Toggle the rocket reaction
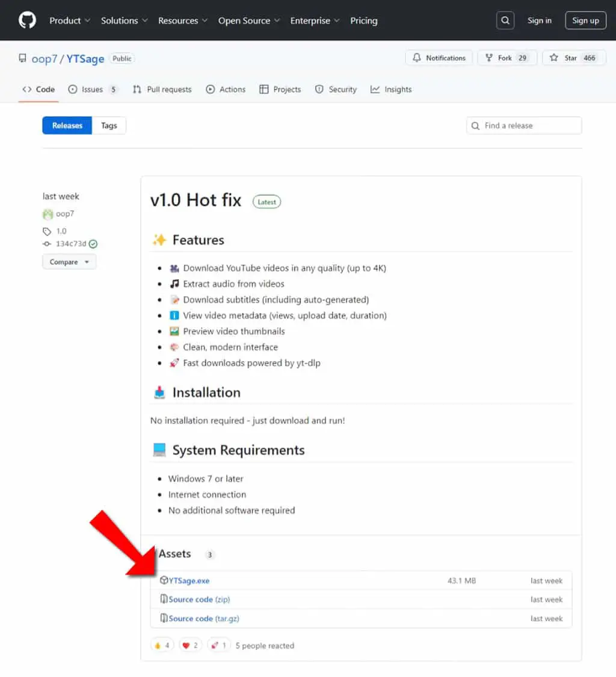The width and height of the screenshot is (616, 677). coord(218,646)
